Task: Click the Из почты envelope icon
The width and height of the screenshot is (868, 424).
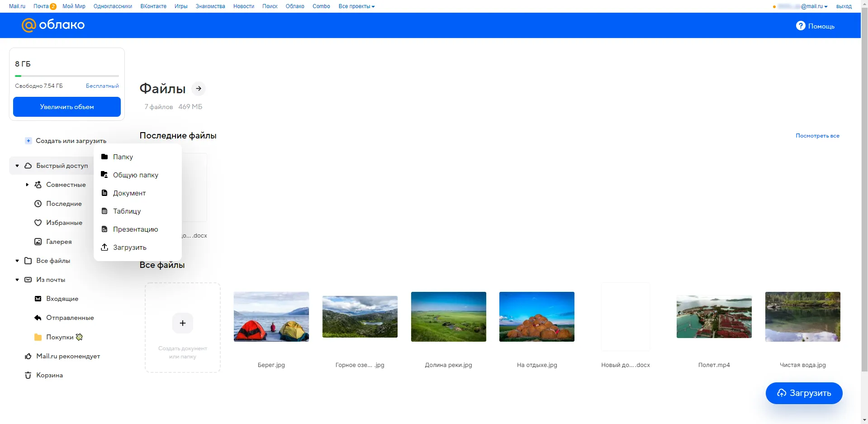Action: pos(28,280)
